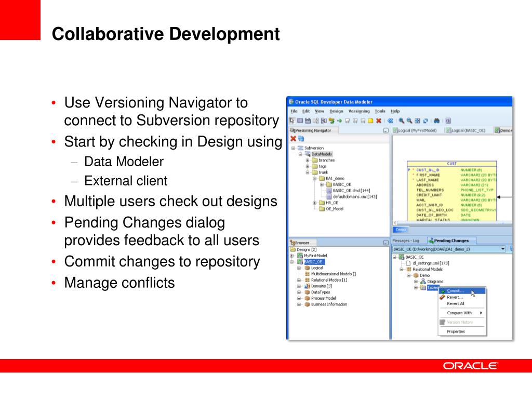
Task: Click the MyFirstModel design icon
Action: 300,256
